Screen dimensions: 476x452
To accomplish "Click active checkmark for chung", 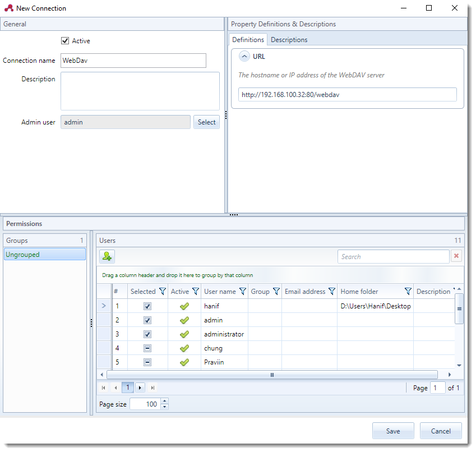I will point(184,348).
